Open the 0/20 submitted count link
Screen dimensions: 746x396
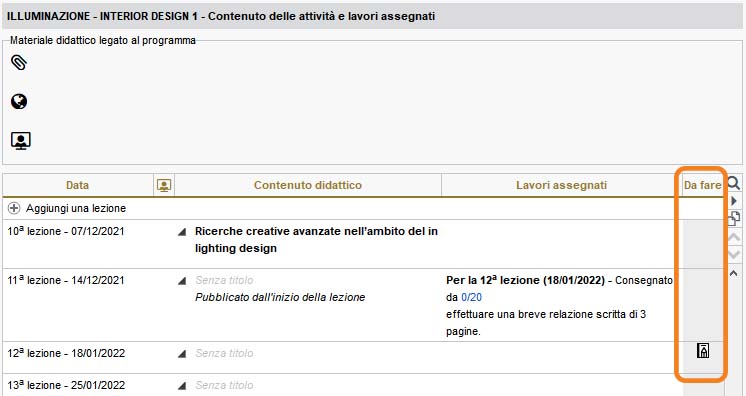tap(471, 297)
